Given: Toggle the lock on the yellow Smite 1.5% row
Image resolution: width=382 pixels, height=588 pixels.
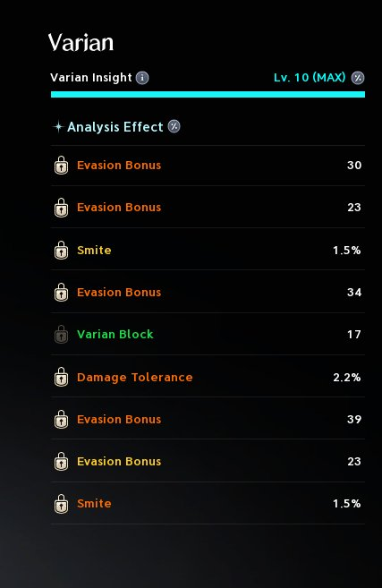Looking at the screenshot, I should [x=61, y=250].
